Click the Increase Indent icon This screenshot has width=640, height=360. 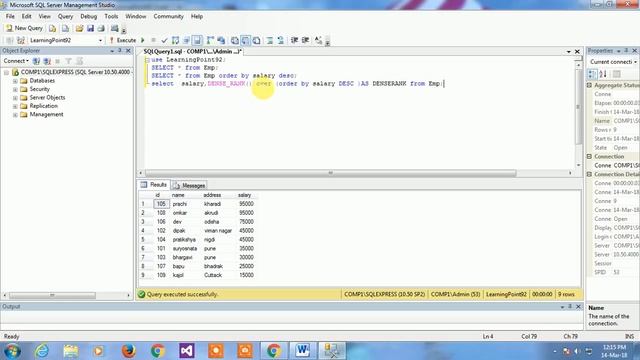(305, 40)
